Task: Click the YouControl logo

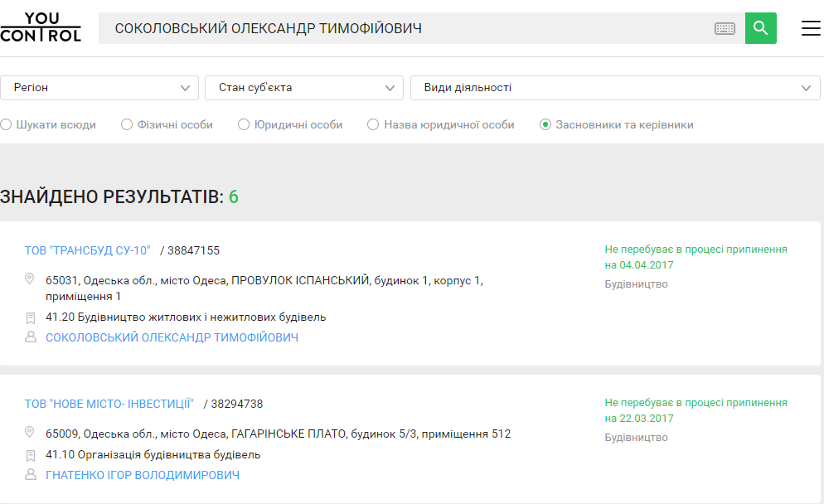Action: click(x=41, y=27)
